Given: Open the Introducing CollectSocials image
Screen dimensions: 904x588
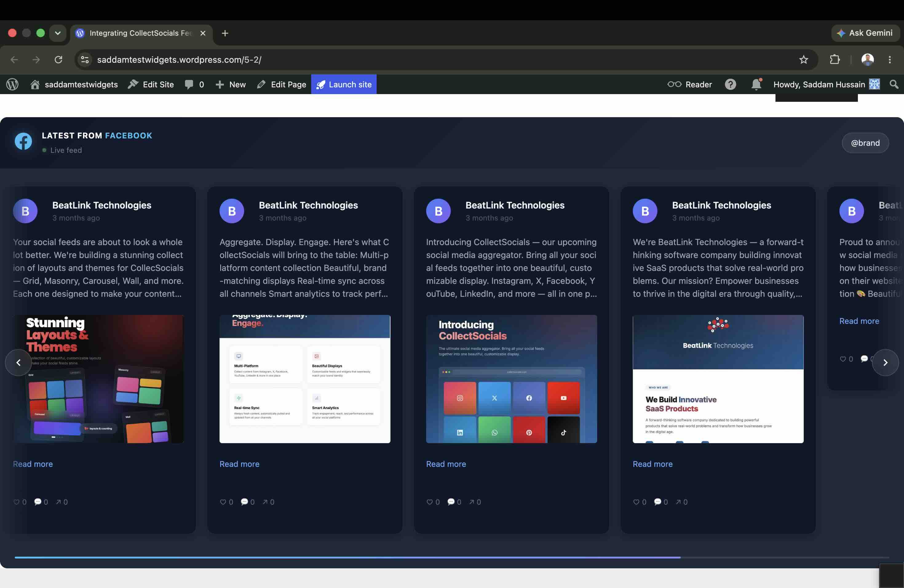Looking at the screenshot, I should pos(511,379).
